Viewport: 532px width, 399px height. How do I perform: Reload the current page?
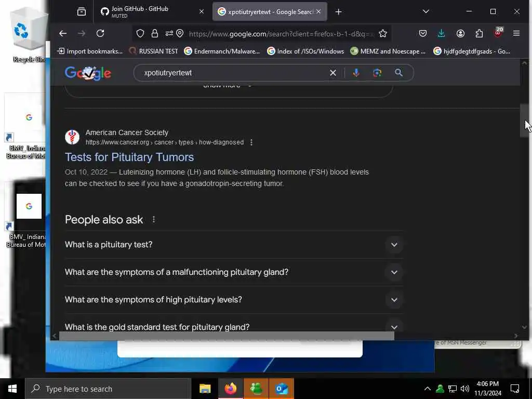coord(100,33)
